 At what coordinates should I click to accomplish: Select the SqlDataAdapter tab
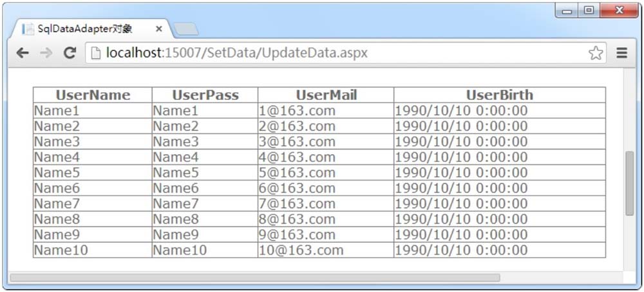[x=85, y=29]
